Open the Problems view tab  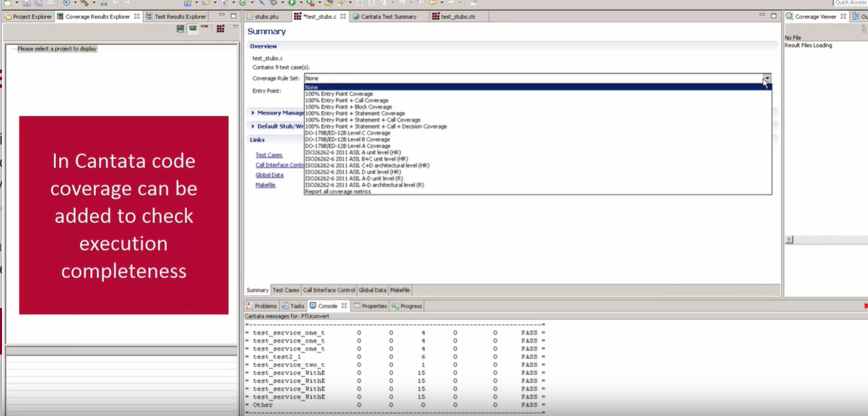(x=261, y=306)
